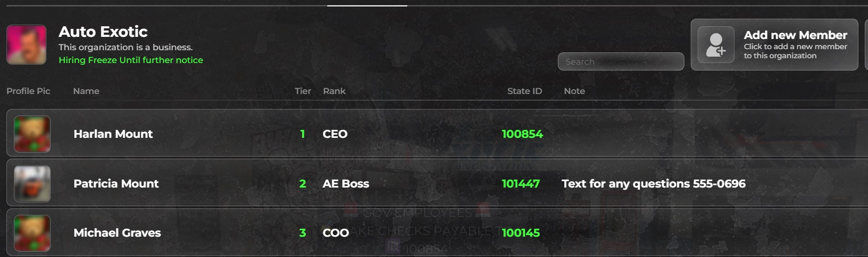Click Harlan Mount's profile picture

click(32, 134)
